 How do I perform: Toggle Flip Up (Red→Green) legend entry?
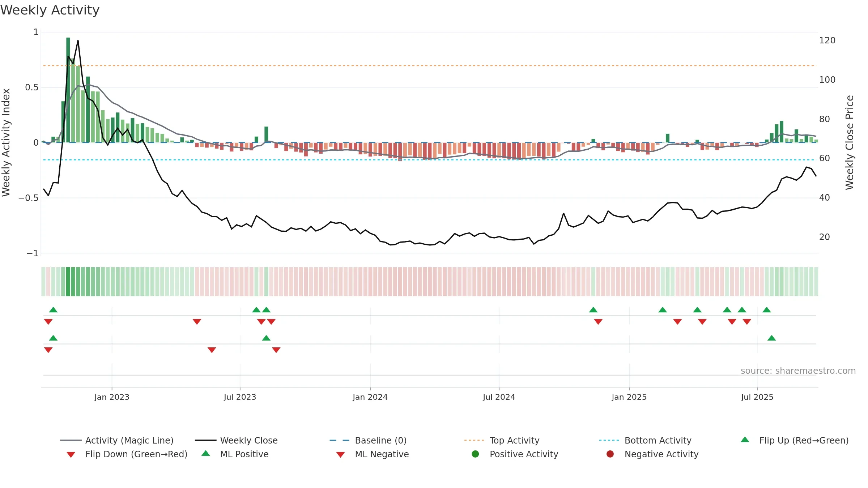point(795,440)
